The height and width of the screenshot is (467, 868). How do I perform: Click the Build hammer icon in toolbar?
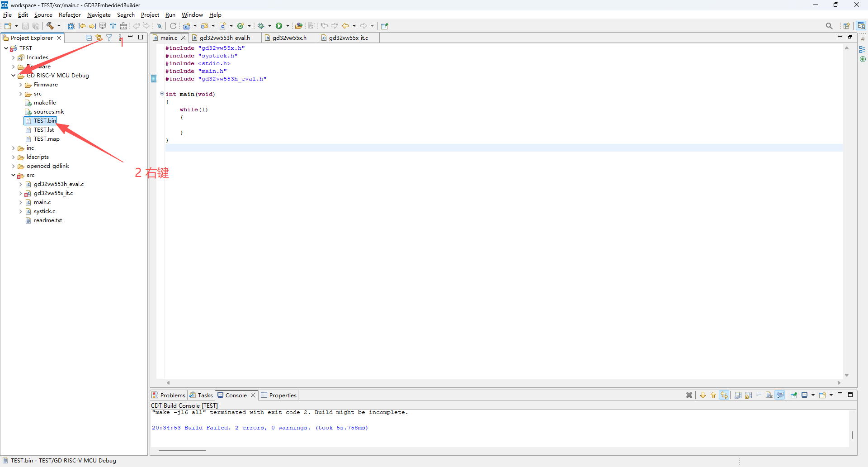[x=50, y=26]
